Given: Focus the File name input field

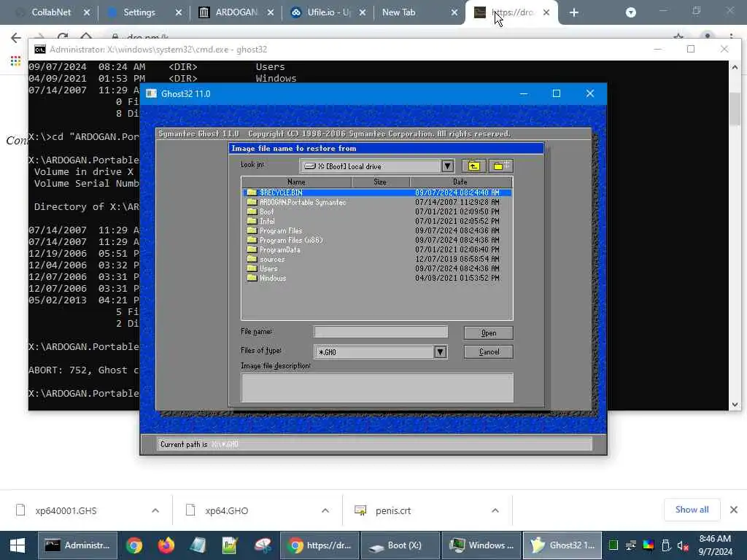Looking at the screenshot, I should (x=381, y=332).
